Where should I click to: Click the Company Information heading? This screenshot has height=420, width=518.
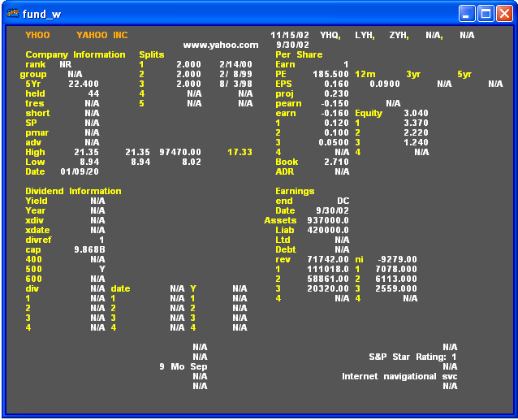tap(76, 55)
